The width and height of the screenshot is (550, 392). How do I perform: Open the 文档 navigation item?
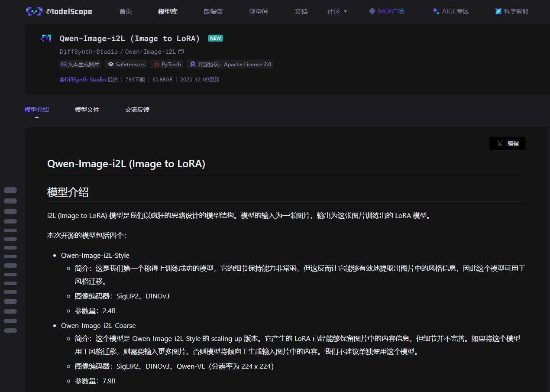301,12
